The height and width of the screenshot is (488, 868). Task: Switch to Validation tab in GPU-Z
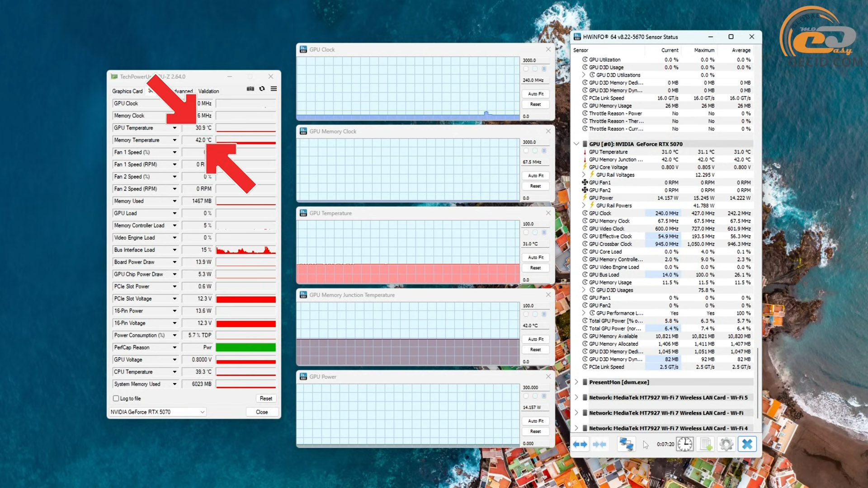[x=208, y=91]
